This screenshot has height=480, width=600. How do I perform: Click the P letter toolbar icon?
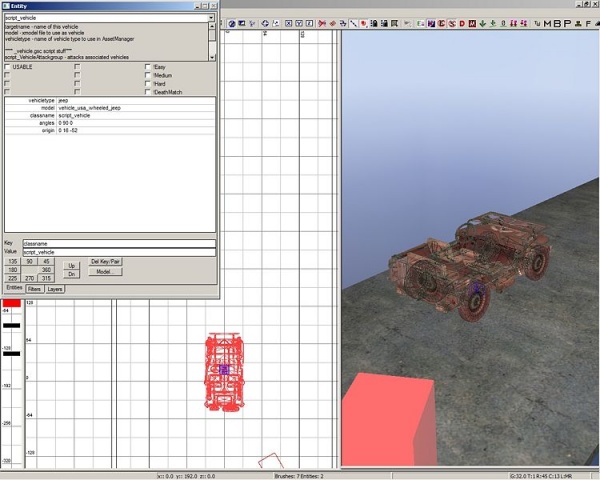coord(566,24)
